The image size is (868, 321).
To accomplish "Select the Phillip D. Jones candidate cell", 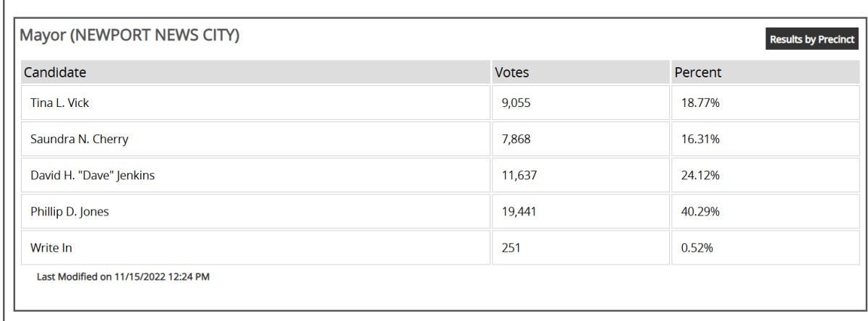I will pyautogui.click(x=255, y=212).
